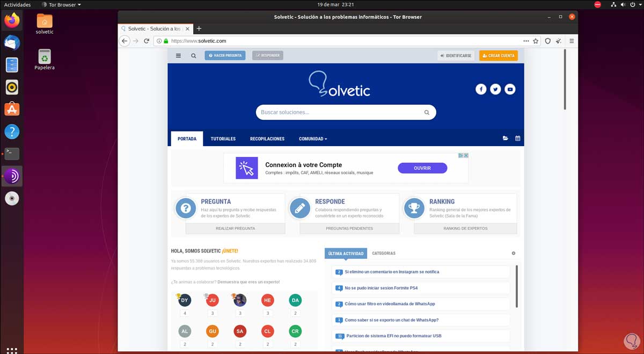Open the Tor Browser application menu in top bar

click(61, 4)
